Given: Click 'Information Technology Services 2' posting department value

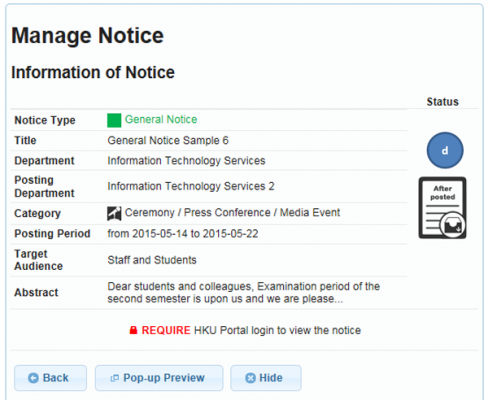Looking at the screenshot, I should coord(191,186).
